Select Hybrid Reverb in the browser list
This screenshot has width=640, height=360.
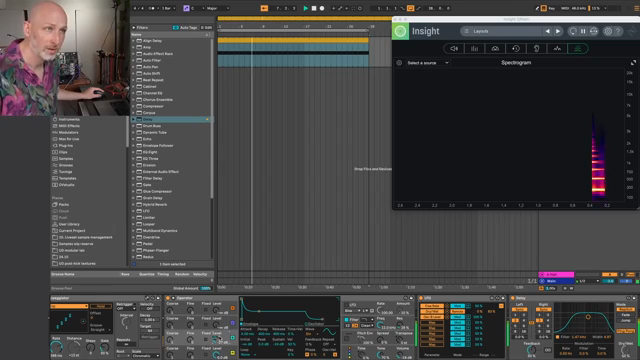coord(155,204)
